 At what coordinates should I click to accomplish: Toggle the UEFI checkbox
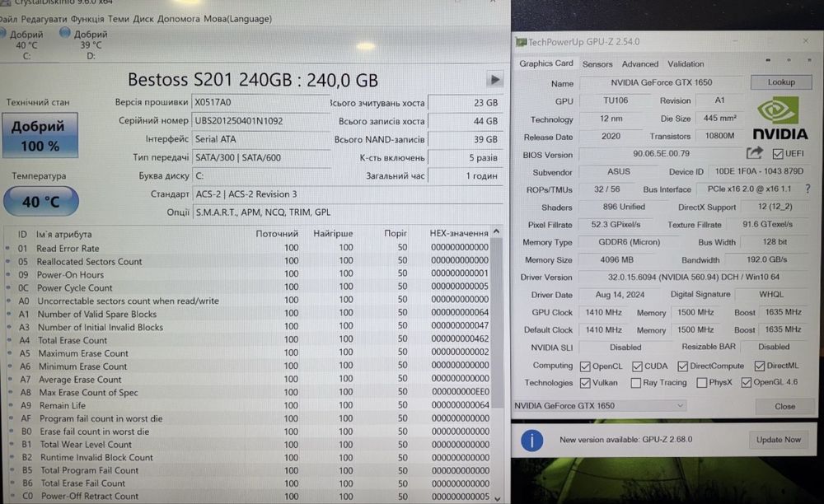(778, 154)
